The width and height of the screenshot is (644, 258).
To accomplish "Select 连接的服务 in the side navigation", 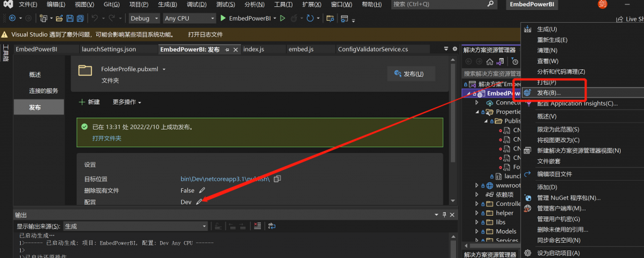I will pyautogui.click(x=43, y=91).
